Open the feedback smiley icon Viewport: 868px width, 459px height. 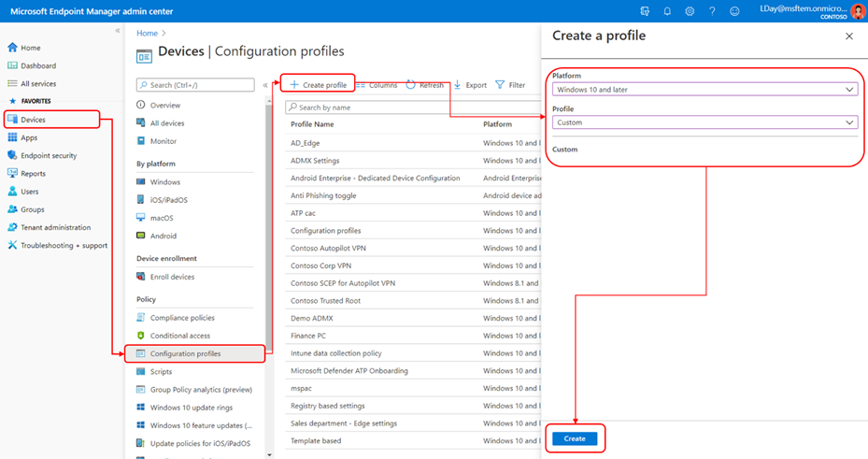click(734, 11)
